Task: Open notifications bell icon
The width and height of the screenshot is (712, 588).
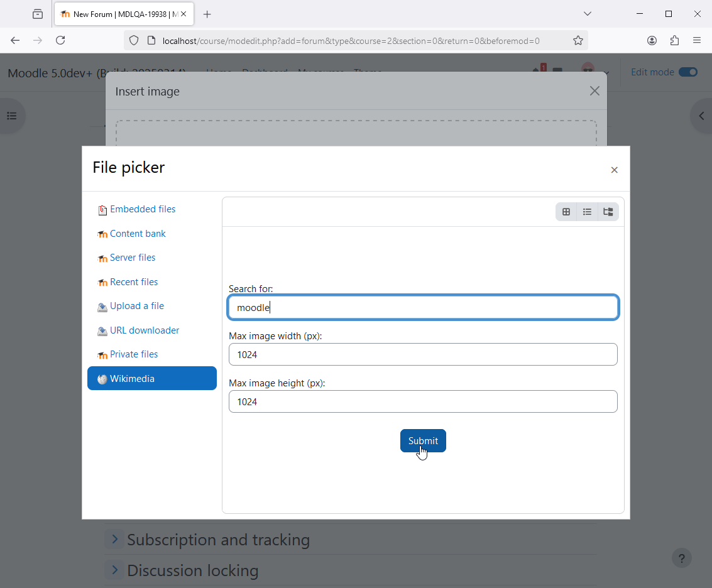Action: (x=536, y=70)
